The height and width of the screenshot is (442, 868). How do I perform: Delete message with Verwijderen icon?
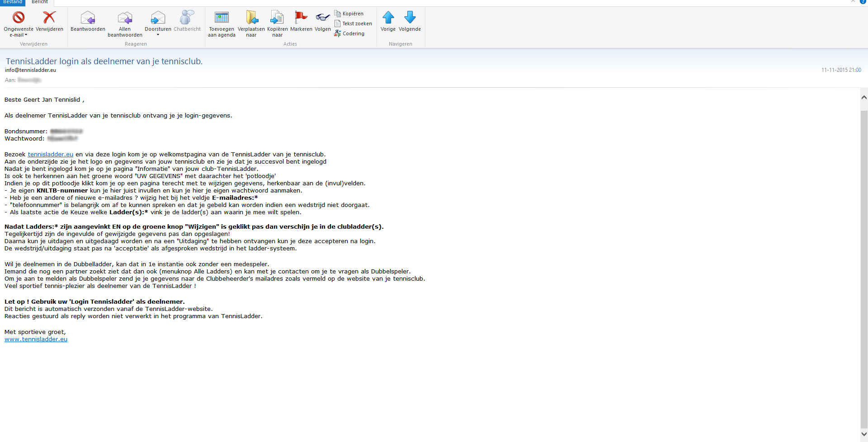[49, 18]
